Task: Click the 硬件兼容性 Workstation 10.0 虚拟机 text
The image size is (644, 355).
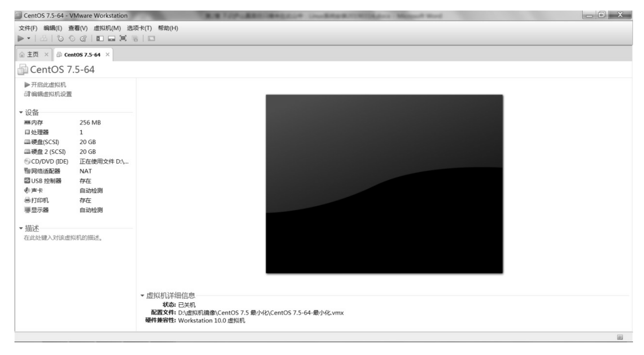Action: (196, 320)
